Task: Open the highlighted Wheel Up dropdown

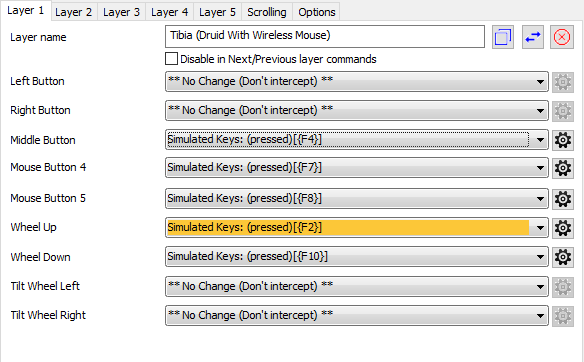Action: click(x=357, y=228)
